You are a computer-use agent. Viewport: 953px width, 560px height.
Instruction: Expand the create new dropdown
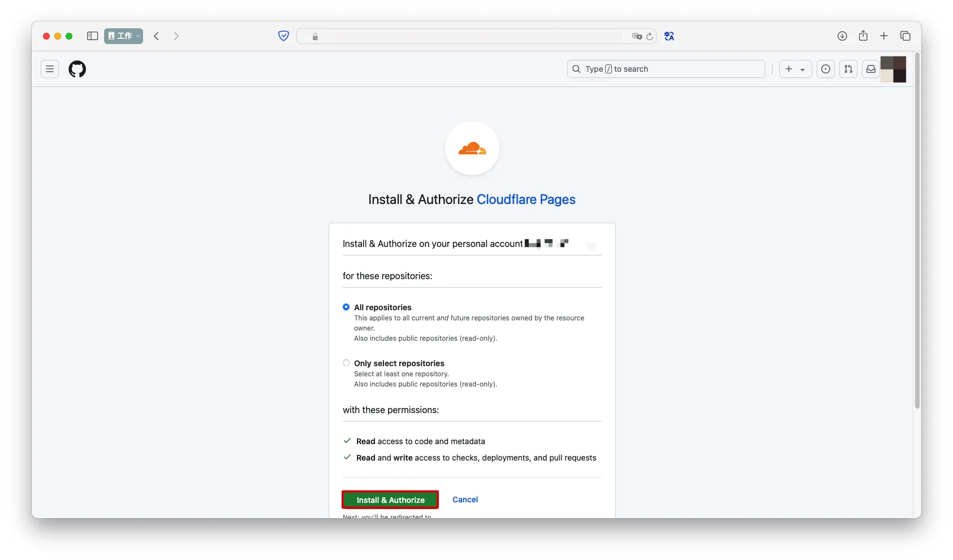(x=795, y=69)
